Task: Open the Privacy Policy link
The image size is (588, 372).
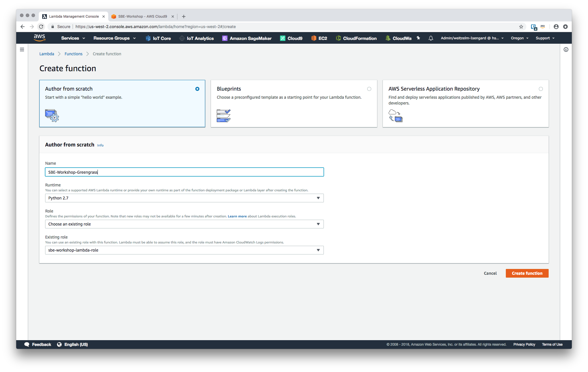Action: tap(524, 344)
